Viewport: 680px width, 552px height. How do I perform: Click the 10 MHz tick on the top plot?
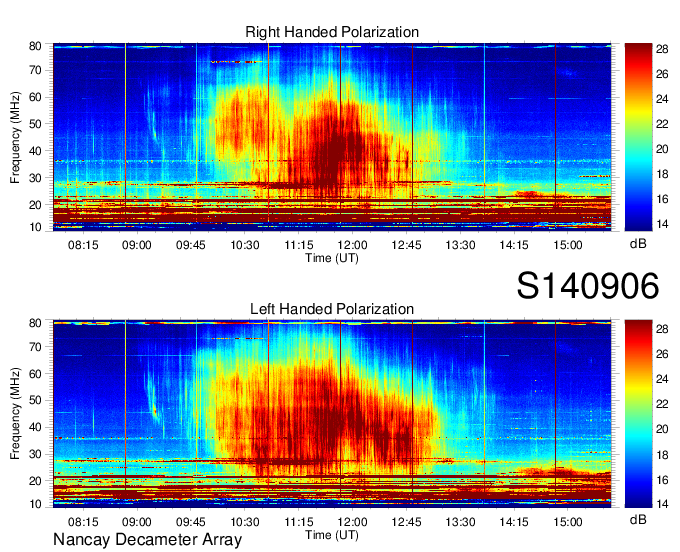(x=35, y=227)
